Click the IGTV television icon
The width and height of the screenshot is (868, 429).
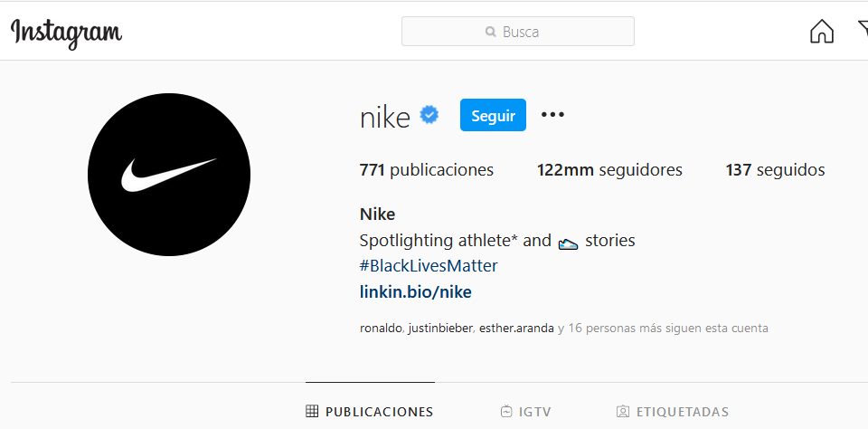point(506,412)
